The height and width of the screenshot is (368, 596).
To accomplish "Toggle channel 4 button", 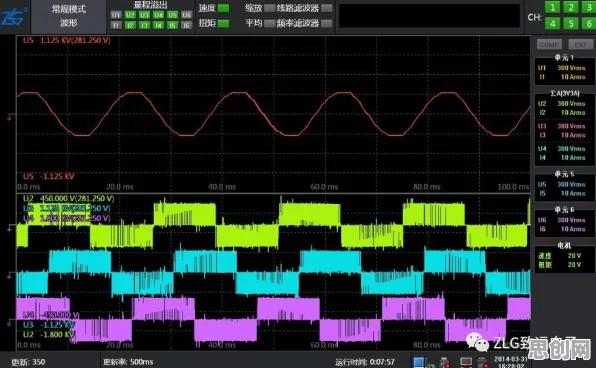I will 553,24.
